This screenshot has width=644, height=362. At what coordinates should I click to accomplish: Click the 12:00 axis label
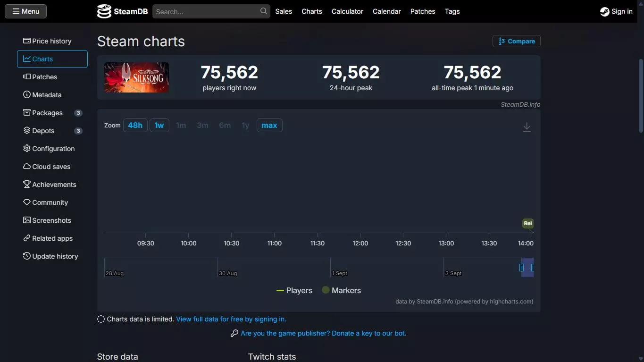coord(360,243)
